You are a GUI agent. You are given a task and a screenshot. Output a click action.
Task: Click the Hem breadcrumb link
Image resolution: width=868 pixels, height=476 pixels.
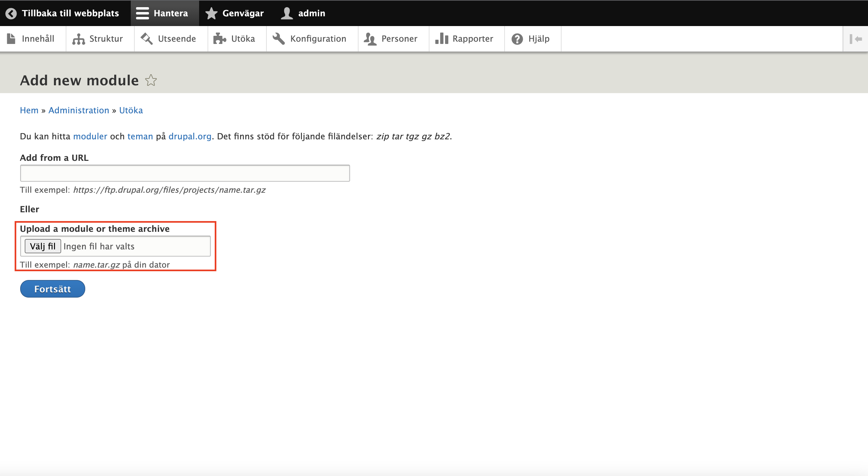pyautogui.click(x=29, y=110)
